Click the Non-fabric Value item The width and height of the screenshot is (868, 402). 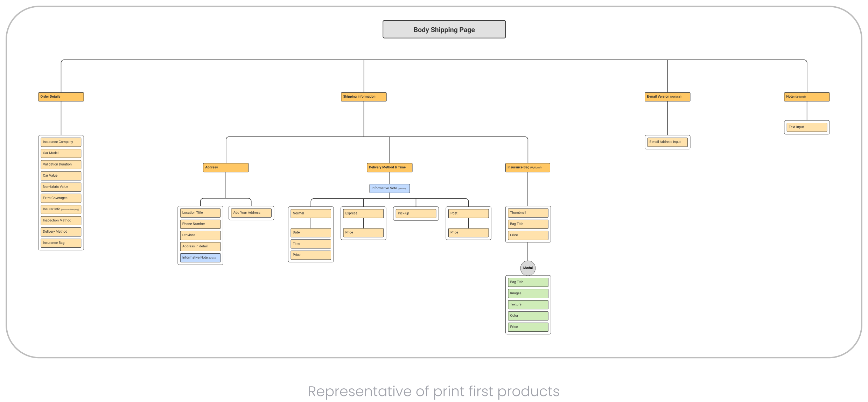click(61, 187)
